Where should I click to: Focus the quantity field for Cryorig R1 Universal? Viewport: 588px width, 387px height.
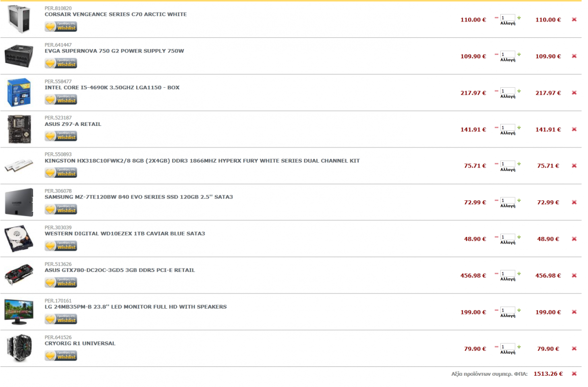[x=508, y=347]
